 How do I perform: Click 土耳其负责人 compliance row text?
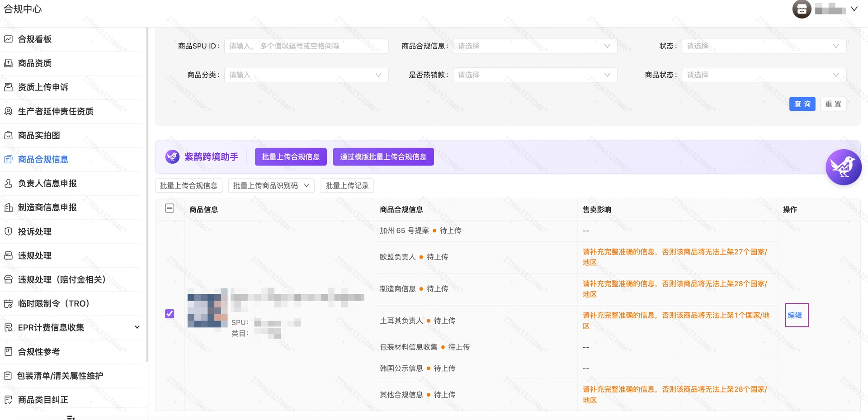point(401,321)
